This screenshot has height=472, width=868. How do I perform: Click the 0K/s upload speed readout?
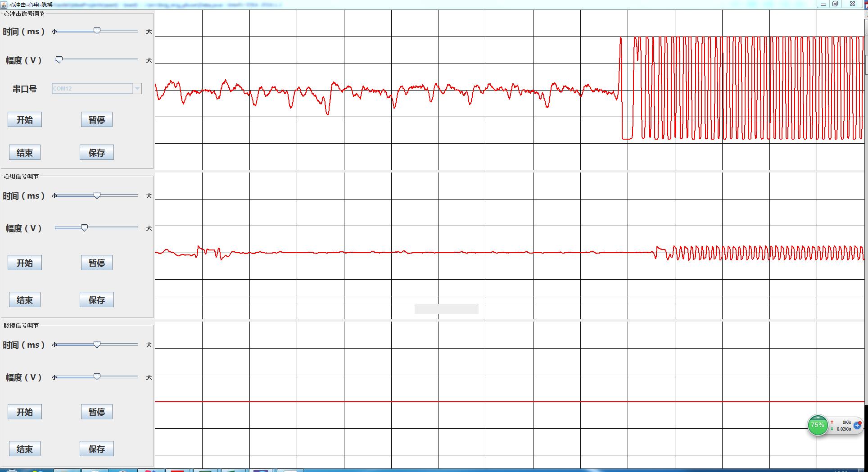(846, 422)
